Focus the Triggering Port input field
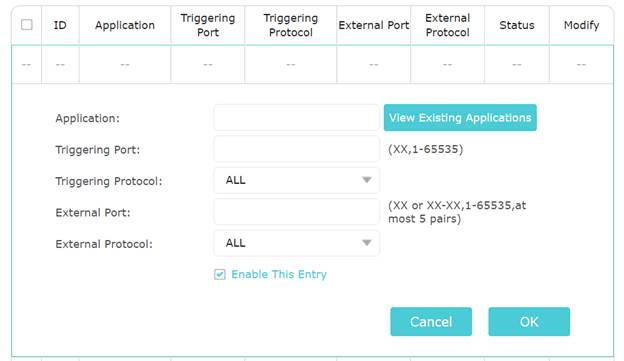Image resolution: width=624 pixels, height=361 pixels. pyautogui.click(x=296, y=149)
